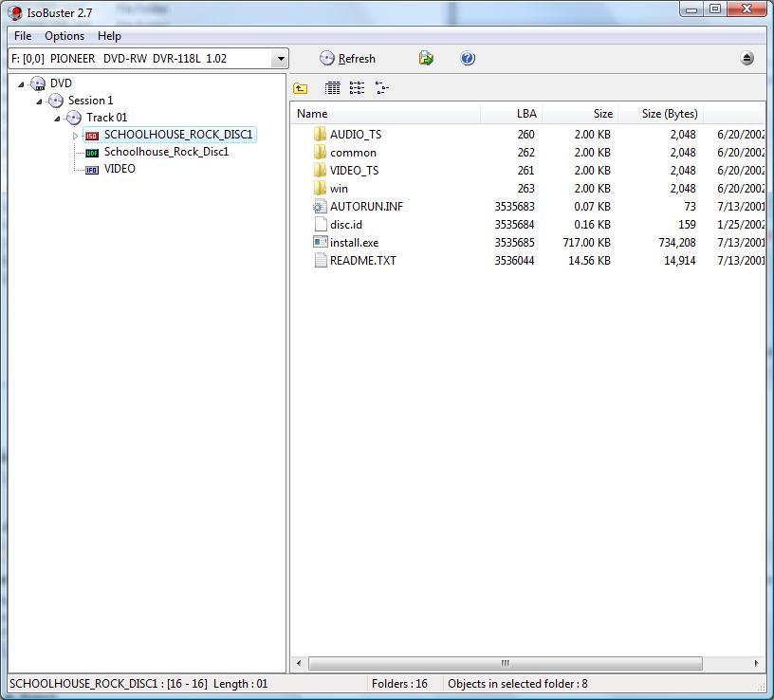Click the IsoBuster title bar app icon
774x700 pixels.
point(15,13)
